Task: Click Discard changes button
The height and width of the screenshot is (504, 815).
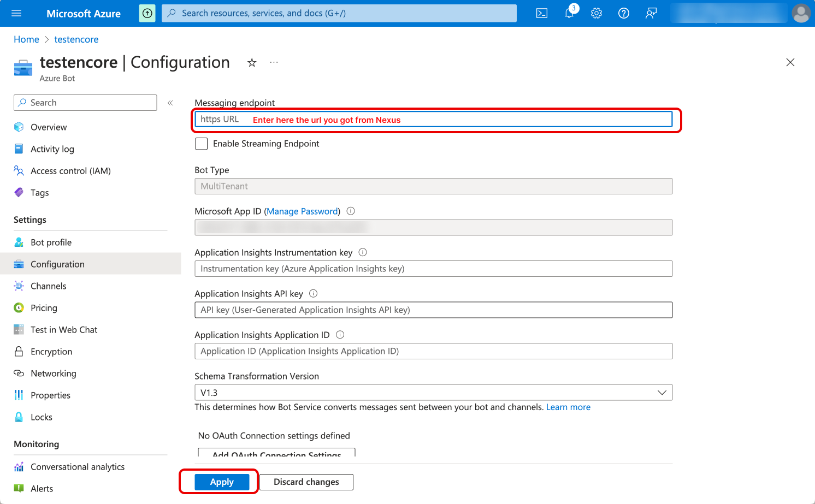Action: coord(306,482)
